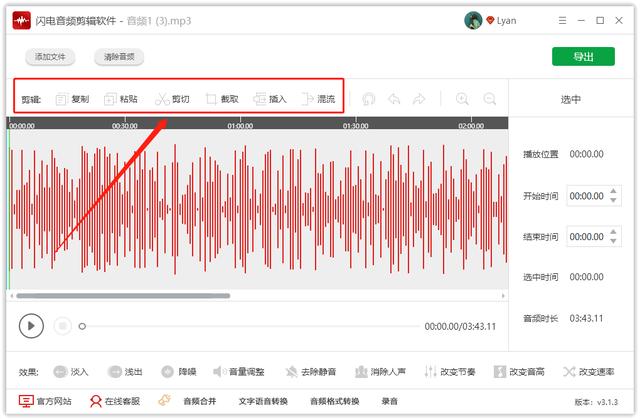The height and width of the screenshot is (420, 640).
Task: Click the 开始时间 start time input field
Action: 594,196
